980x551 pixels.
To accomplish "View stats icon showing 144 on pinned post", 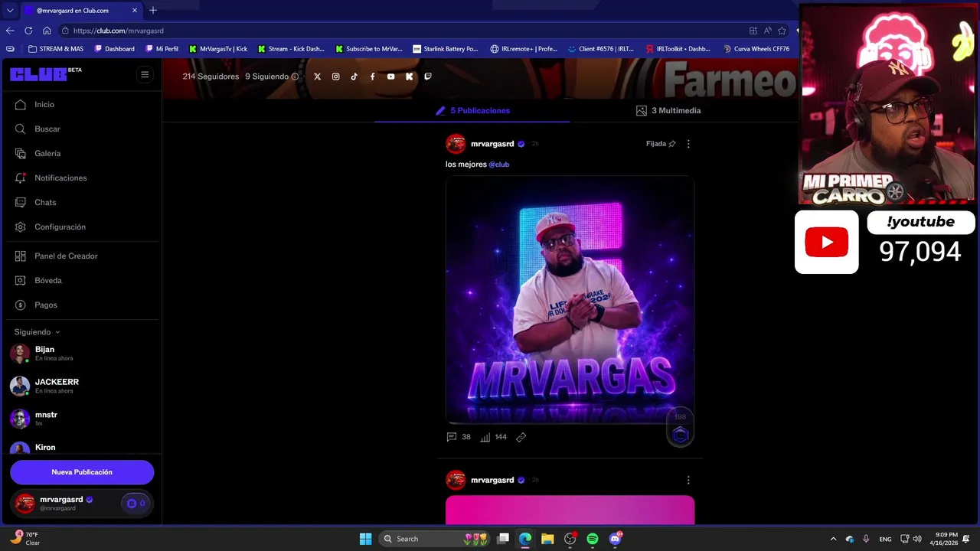I will click(493, 437).
